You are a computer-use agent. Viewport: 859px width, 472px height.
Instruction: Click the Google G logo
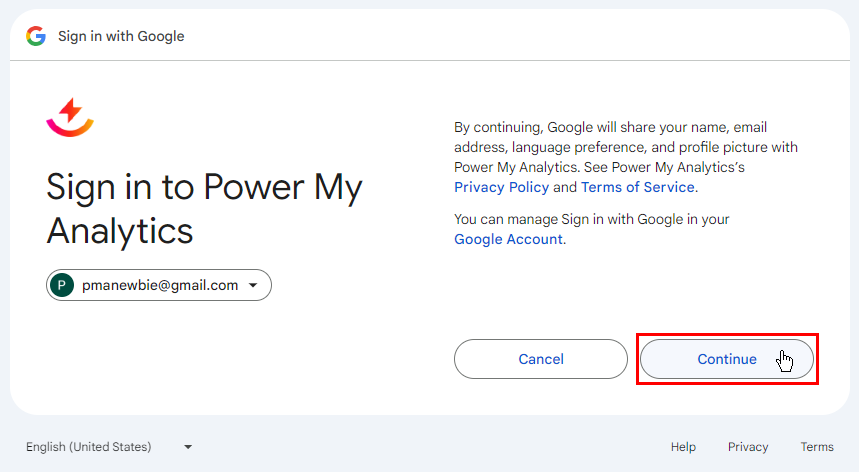click(36, 36)
